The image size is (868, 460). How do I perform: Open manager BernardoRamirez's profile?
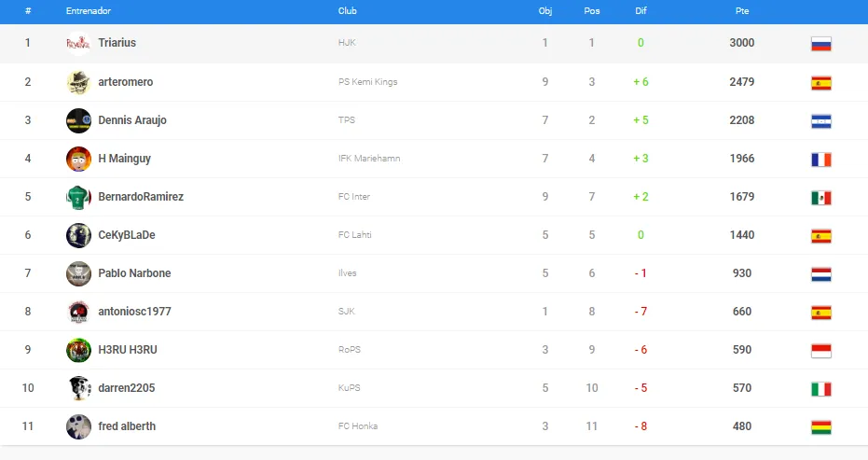point(141,197)
